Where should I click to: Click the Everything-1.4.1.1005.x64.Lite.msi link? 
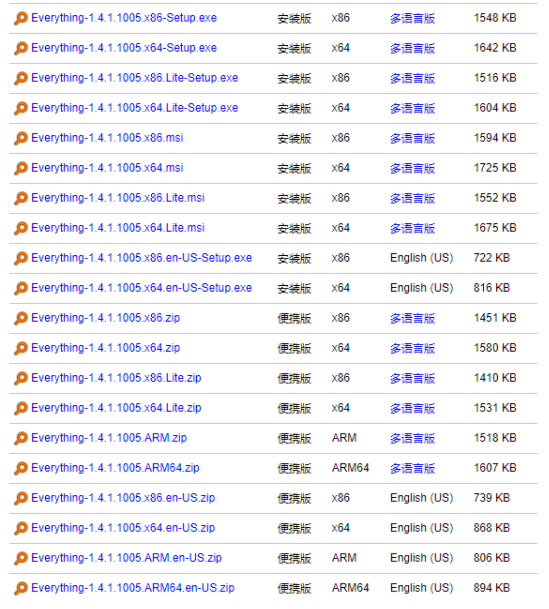[x=118, y=228]
